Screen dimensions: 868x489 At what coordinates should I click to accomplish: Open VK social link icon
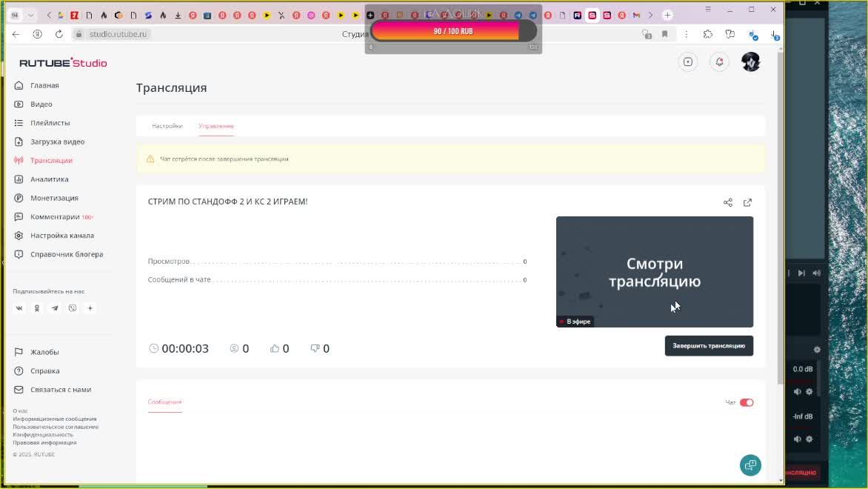(19, 308)
